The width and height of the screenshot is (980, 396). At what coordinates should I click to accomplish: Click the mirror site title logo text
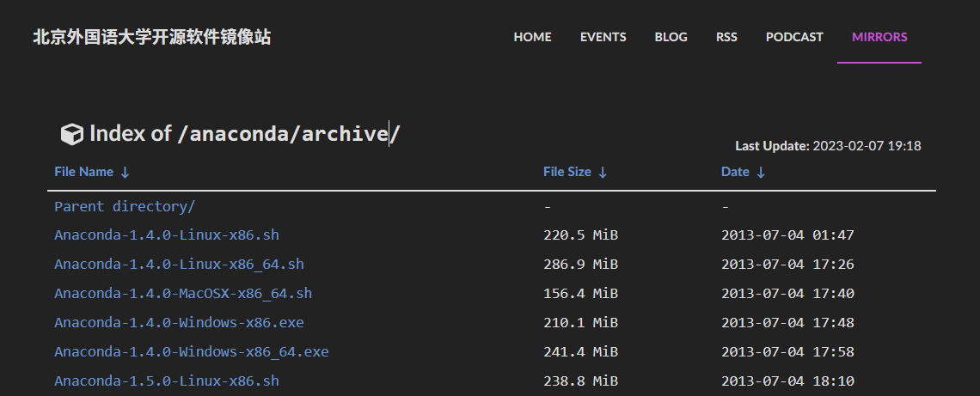click(x=151, y=37)
